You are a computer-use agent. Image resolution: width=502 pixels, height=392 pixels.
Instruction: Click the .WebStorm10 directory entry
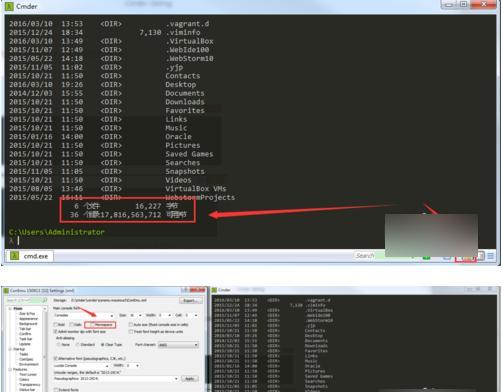point(189,58)
